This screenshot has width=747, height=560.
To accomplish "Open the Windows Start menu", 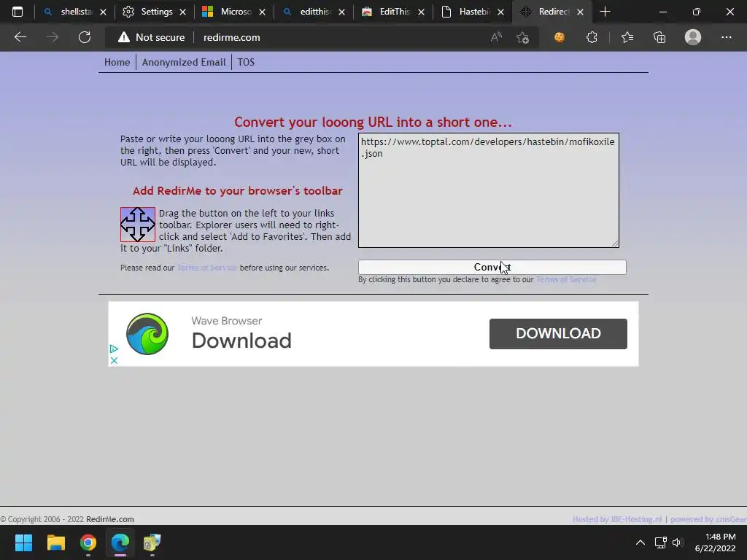I will (23, 542).
